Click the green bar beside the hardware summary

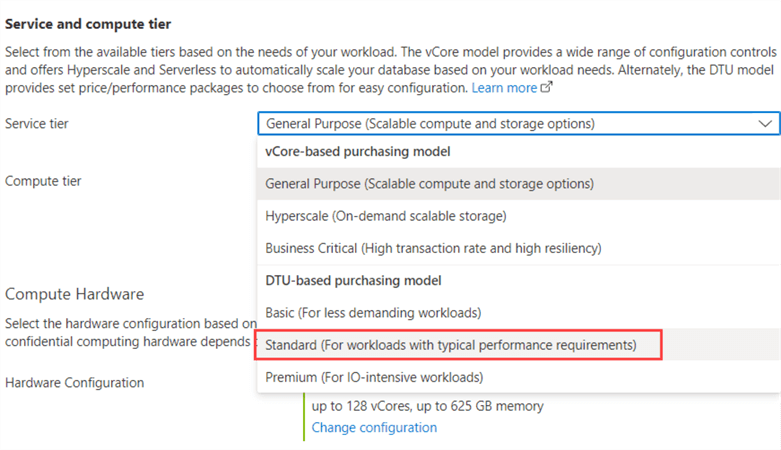(305, 416)
